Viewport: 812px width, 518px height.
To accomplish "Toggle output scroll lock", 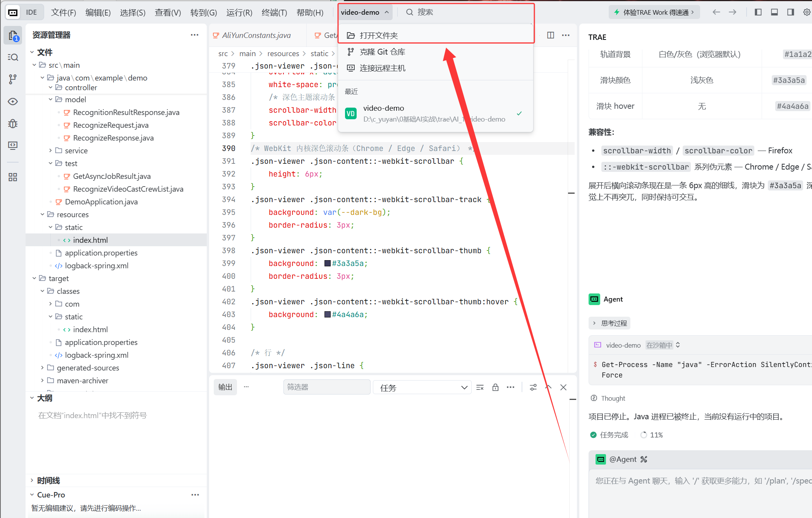I will click(495, 388).
